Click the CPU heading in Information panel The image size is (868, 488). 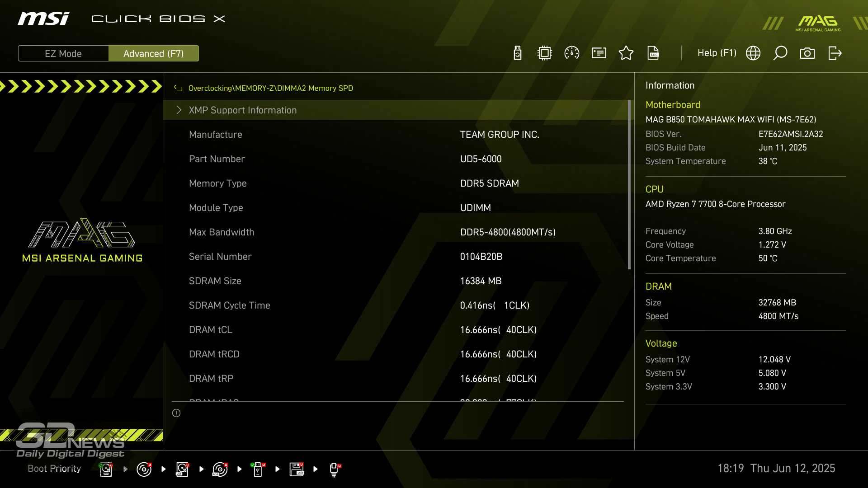(654, 189)
